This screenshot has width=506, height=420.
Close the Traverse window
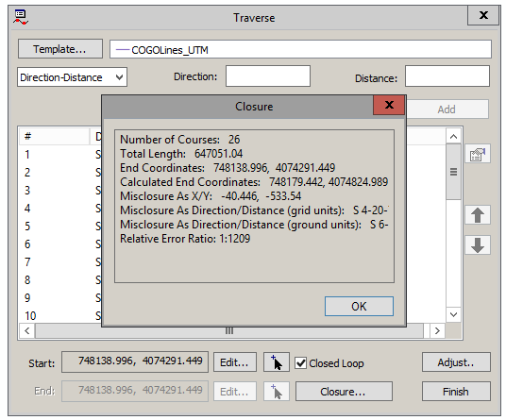tap(483, 15)
